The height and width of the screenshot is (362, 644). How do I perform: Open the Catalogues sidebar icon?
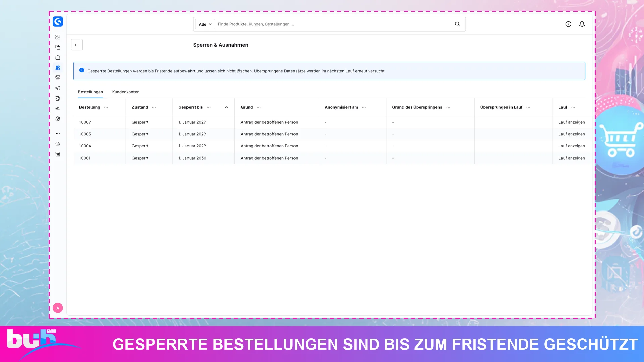point(58,47)
